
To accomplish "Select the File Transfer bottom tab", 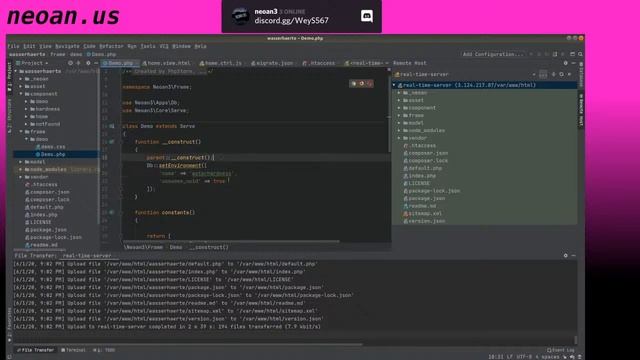I will click(36, 350).
